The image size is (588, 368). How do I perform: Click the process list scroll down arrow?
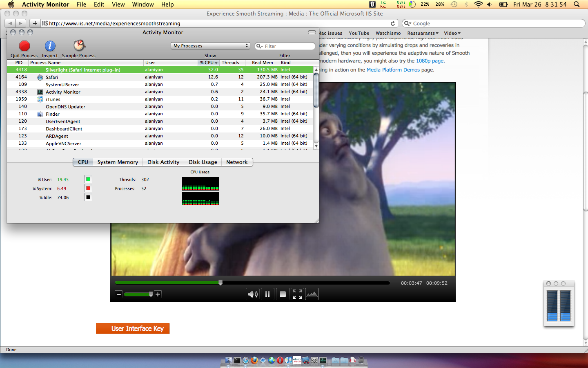point(316,146)
